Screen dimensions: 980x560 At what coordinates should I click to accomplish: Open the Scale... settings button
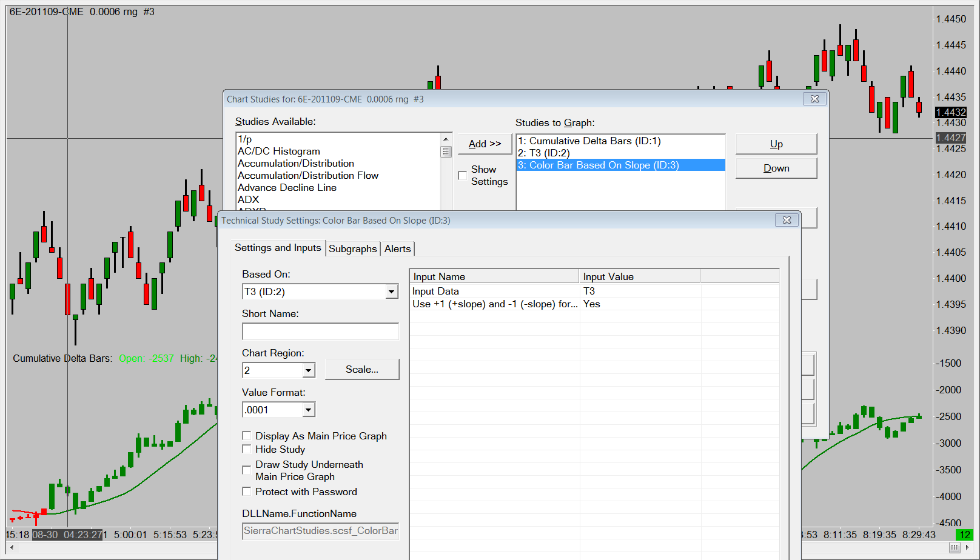362,369
